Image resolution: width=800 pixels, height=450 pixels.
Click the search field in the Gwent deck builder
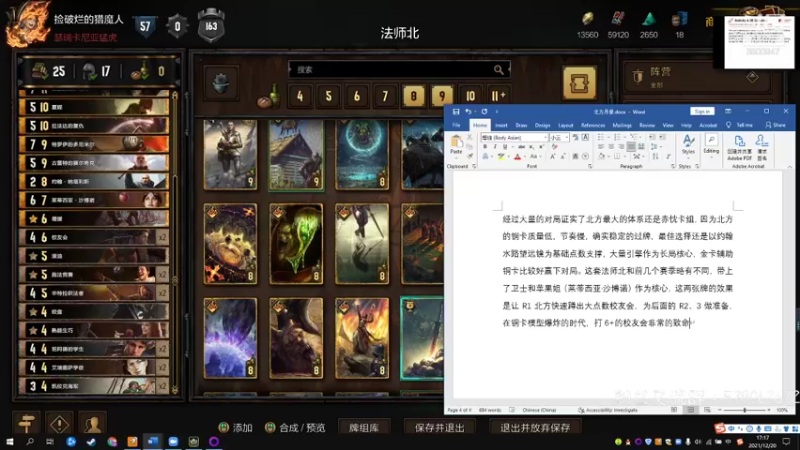pyautogui.click(x=399, y=70)
